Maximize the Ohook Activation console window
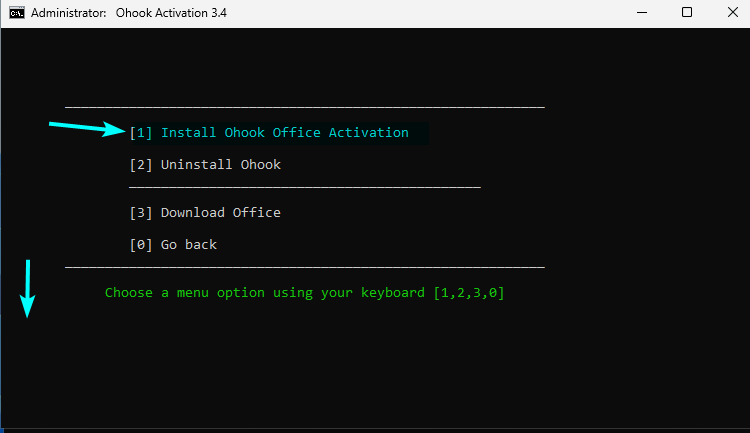 tap(687, 13)
